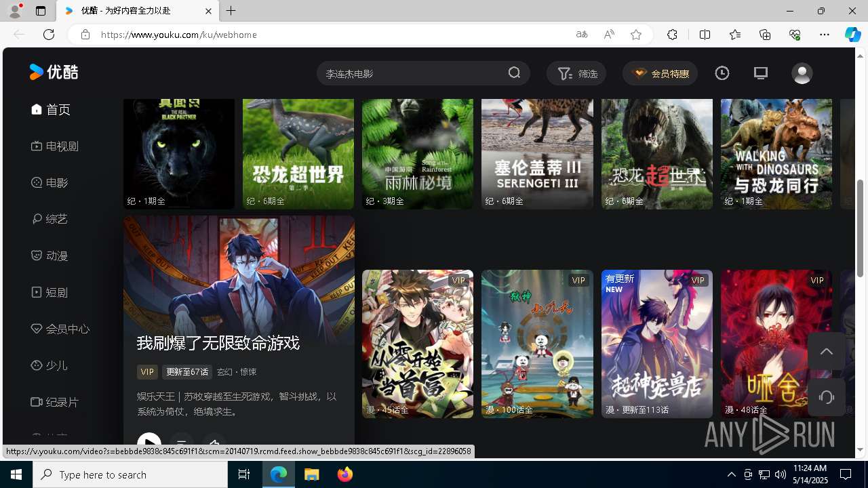Image resolution: width=868 pixels, height=488 pixels.
Task: Click the client download monitor icon
Action: (x=761, y=73)
